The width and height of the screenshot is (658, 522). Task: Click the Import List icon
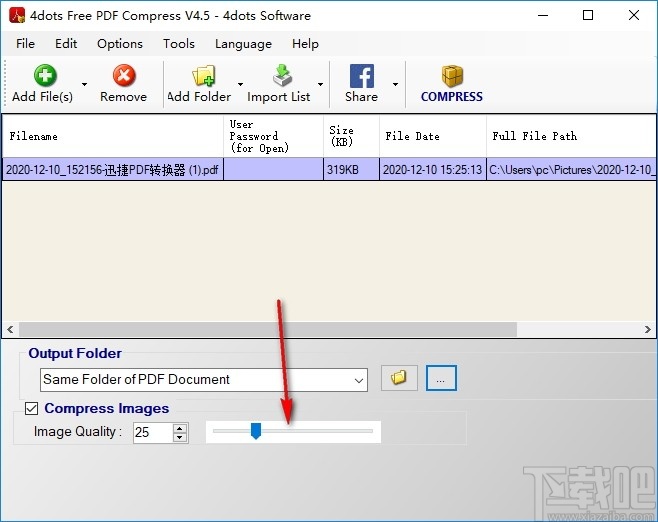pos(282,76)
